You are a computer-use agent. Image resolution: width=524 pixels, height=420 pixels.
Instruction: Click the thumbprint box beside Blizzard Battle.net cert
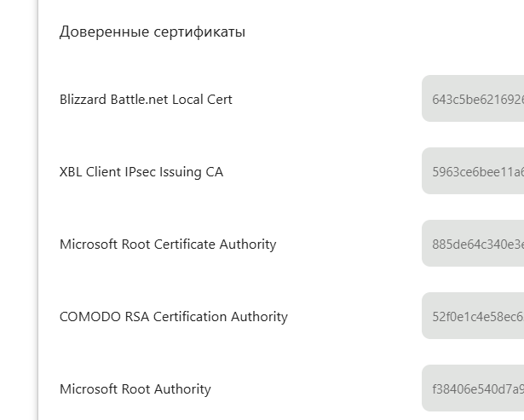(x=473, y=99)
